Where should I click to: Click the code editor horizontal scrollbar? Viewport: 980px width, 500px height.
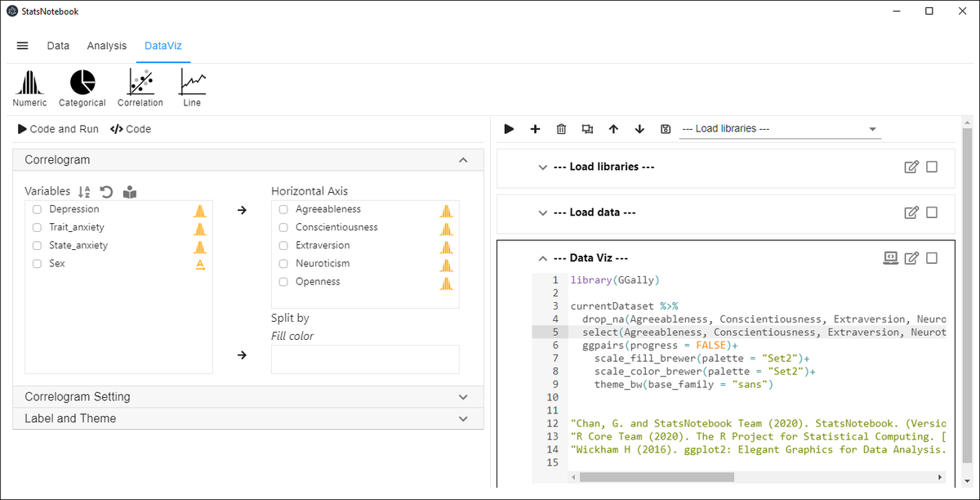[x=656, y=477]
